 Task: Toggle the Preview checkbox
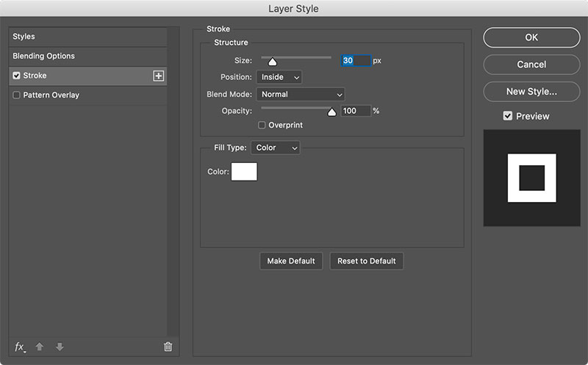click(508, 116)
